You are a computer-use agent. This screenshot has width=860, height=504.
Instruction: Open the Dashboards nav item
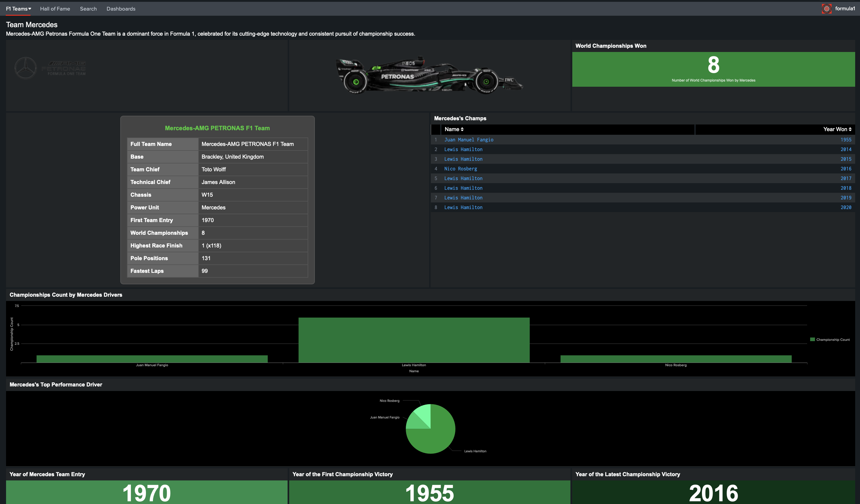click(121, 9)
